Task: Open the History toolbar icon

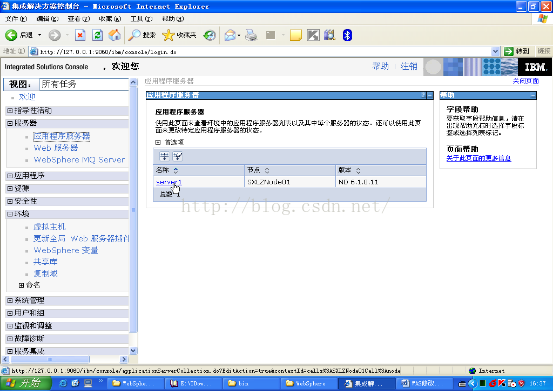Action: coord(209,35)
